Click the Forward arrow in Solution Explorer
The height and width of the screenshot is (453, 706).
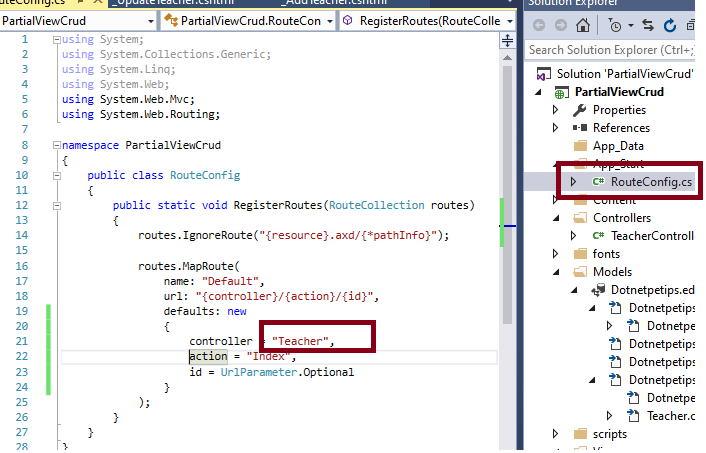[561, 25]
